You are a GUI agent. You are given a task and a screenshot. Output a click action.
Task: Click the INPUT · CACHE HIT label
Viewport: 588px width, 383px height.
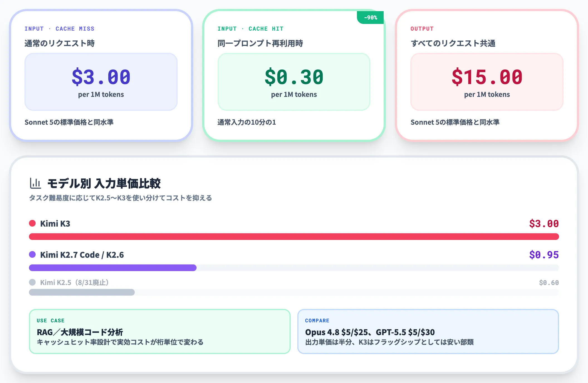point(251,29)
